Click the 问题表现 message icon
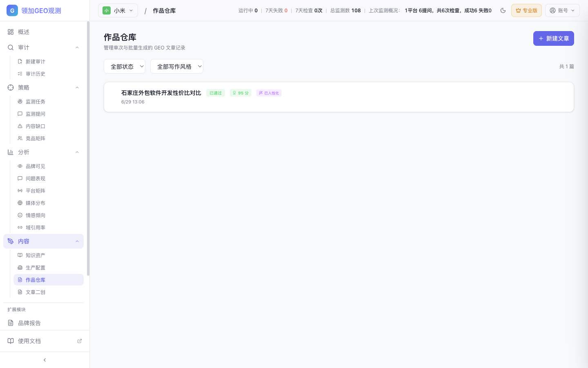The height and width of the screenshot is (368, 588). click(20, 178)
